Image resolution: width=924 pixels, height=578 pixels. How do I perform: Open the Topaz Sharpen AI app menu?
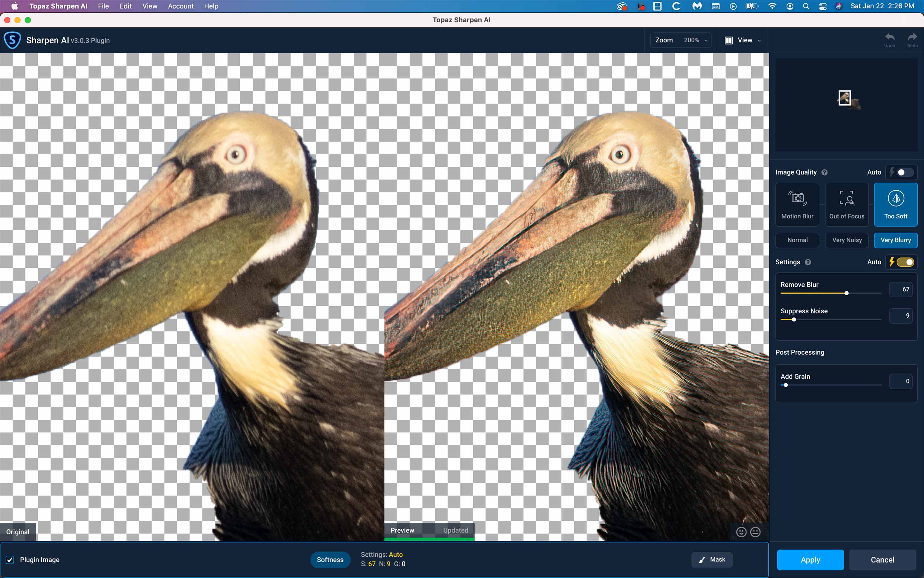[x=58, y=6]
